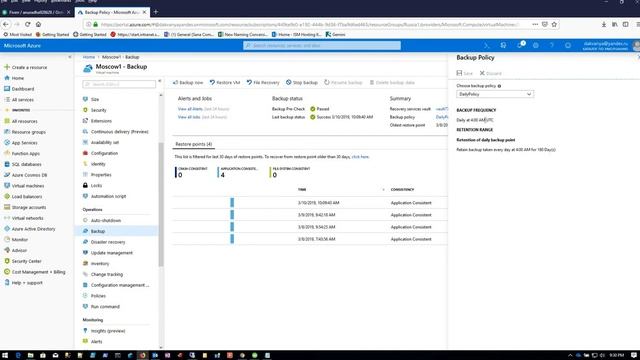Image resolution: width=640 pixels, height=360 pixels.
Task: Open Cost Management + Billing
Action: click(x=35, y=272)
